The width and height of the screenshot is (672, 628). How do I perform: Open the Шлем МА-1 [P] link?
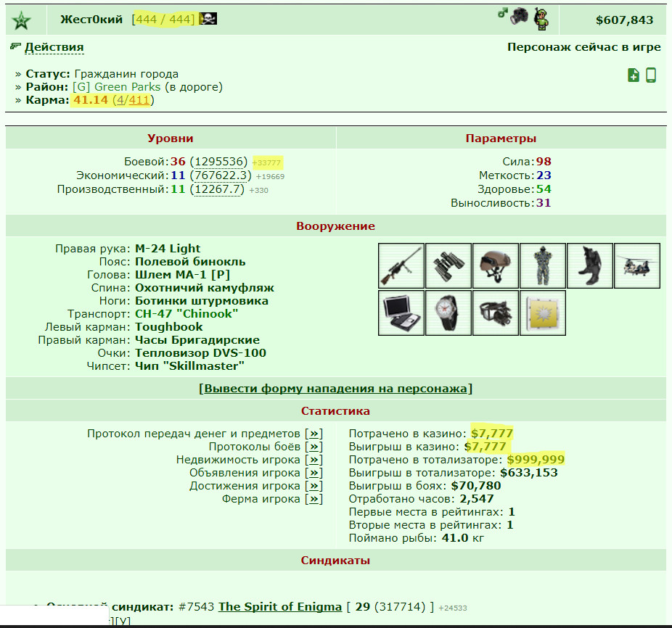pyautogui.click(x=183, y=275)
